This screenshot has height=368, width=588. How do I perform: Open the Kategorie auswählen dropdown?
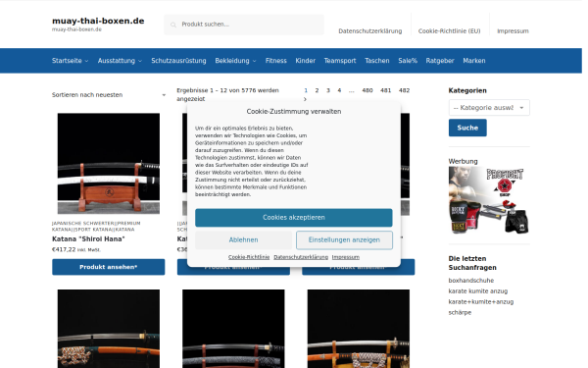coord(489,108)
